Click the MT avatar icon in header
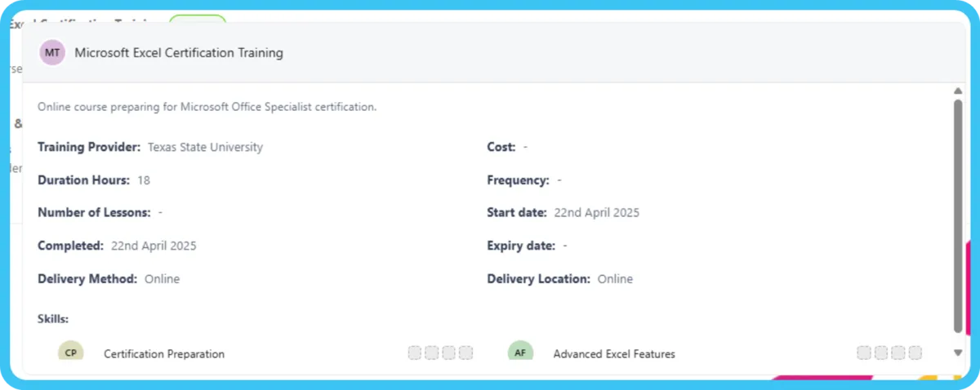The height and width of the screenshot is (390, 980). (52, 53)
